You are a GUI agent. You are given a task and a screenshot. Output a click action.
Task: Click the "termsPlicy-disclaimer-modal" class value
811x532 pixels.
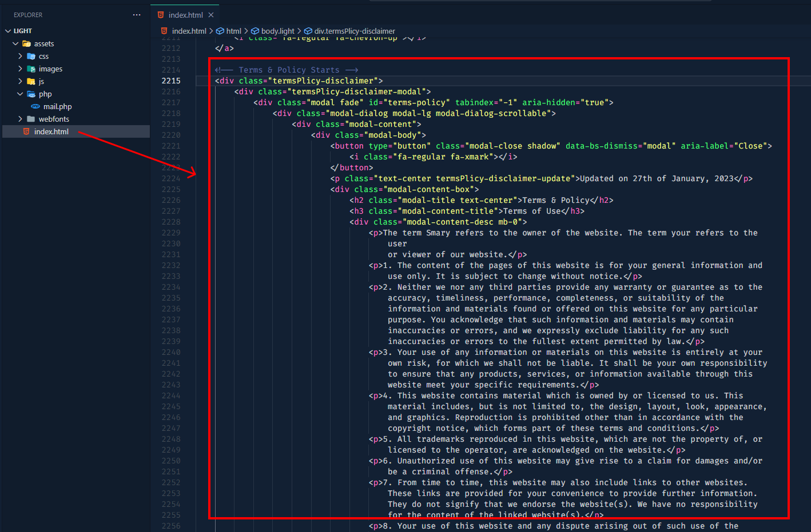(x=356, y=91)
